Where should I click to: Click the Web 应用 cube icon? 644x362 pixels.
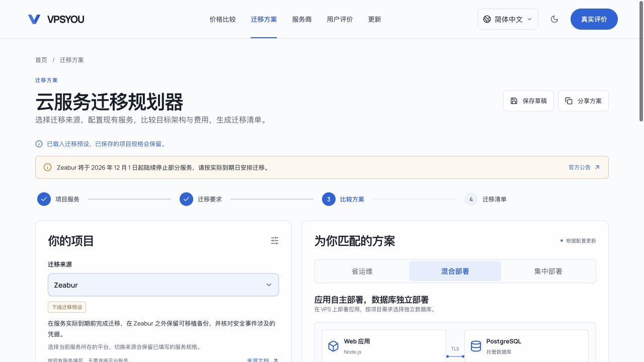(x=333, y=346)
